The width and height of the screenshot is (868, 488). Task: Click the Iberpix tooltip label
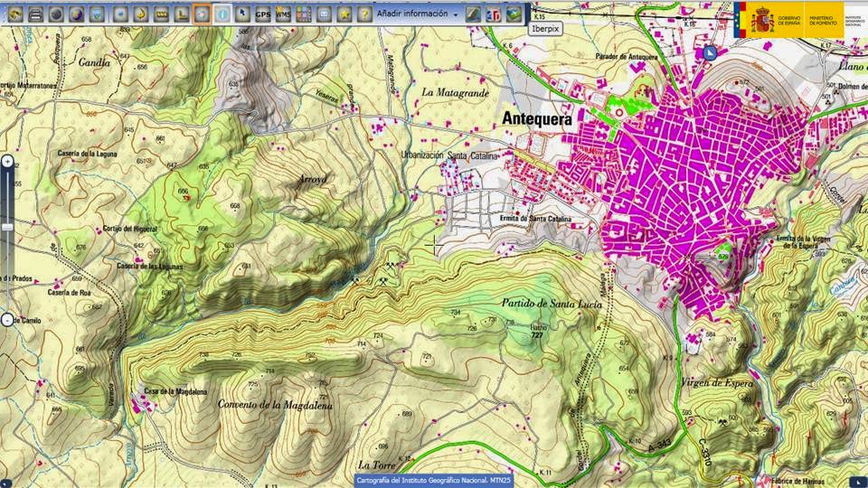click(x=545, y=29)
